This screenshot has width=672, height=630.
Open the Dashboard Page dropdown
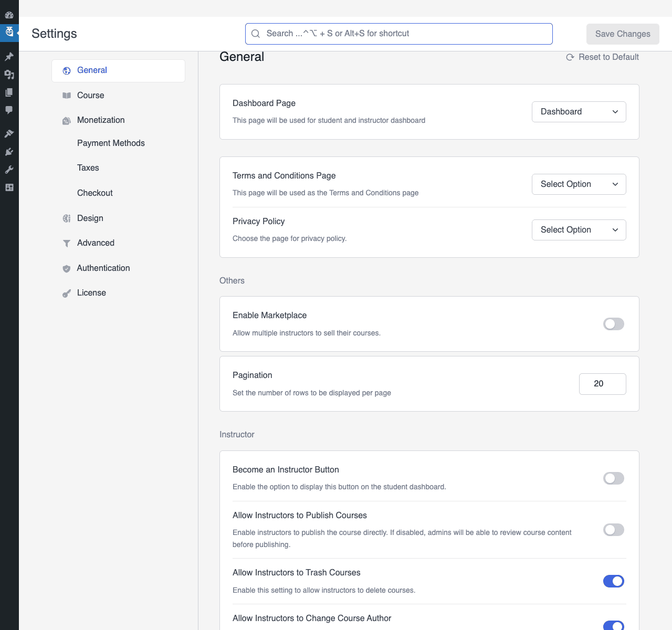tap(579, 112)
